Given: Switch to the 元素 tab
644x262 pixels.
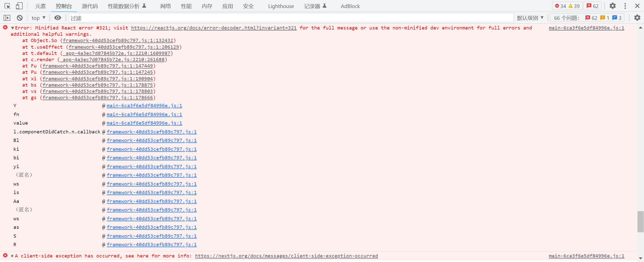Looking at the screenshot, I should coord(41,6).
